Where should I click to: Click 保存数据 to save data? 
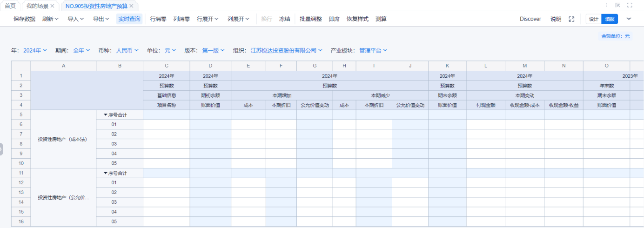pos(24,19)
